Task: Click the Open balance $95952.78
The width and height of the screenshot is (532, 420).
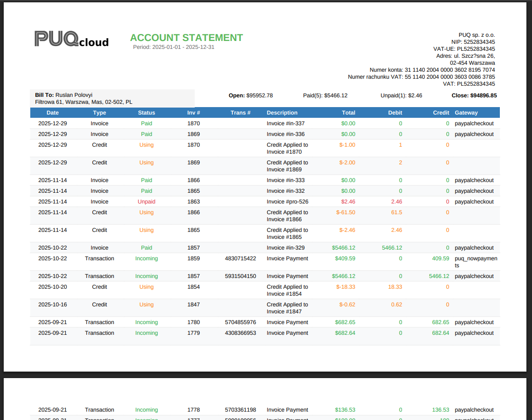Action: tap(251, 95)
